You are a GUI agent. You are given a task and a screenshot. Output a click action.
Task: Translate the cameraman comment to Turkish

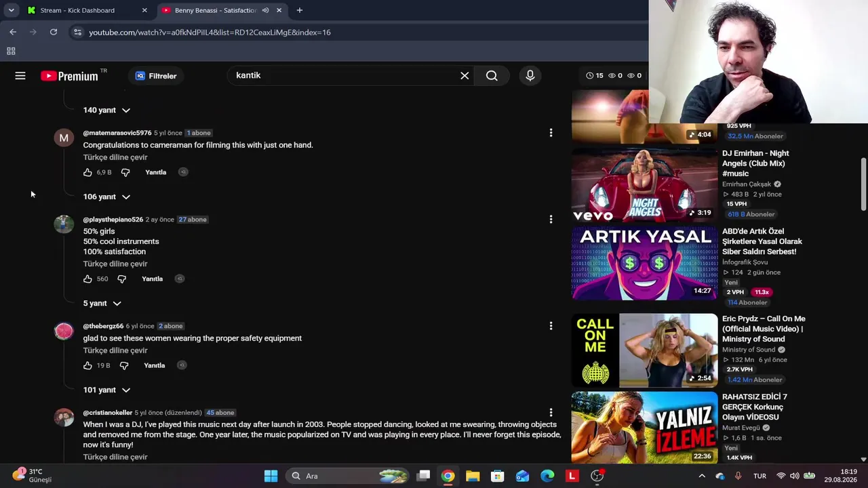115,157
